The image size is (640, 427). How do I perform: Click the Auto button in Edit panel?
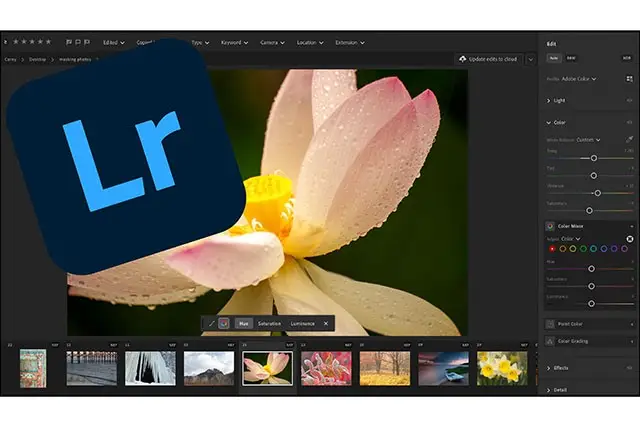tap(553, 58)
